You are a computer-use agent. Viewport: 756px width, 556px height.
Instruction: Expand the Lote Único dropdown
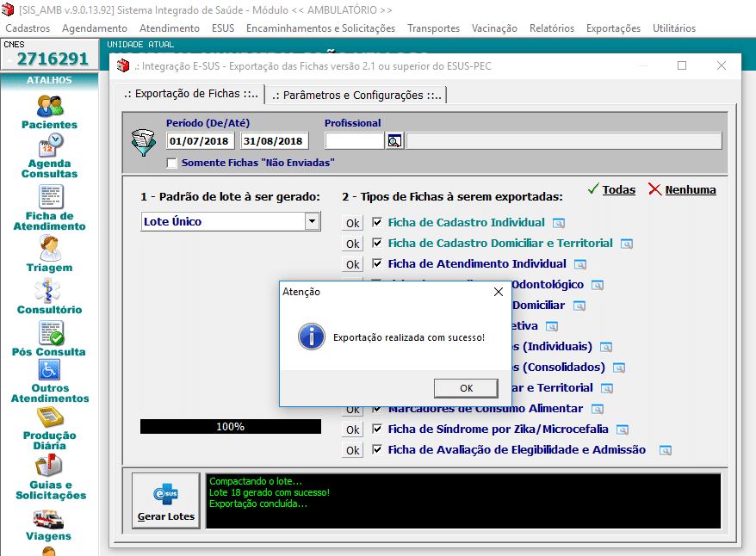(312, 222)
